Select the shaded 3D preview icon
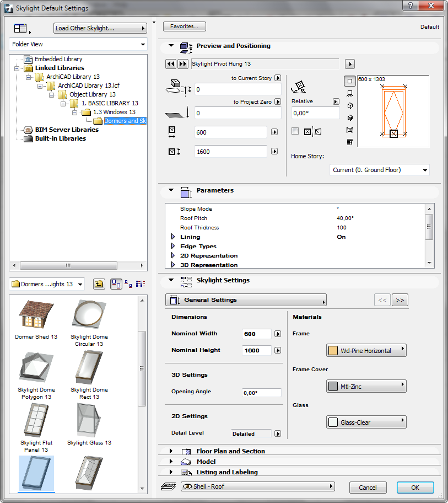The height and width of the screenshot is (503, 448). click(x=349, y=117)
